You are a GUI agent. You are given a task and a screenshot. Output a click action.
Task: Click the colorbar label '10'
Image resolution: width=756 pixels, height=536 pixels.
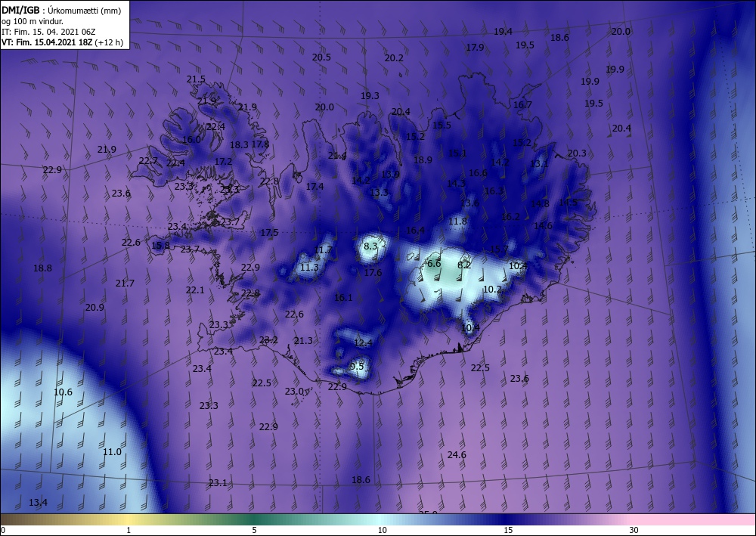(x=382, y=530)
